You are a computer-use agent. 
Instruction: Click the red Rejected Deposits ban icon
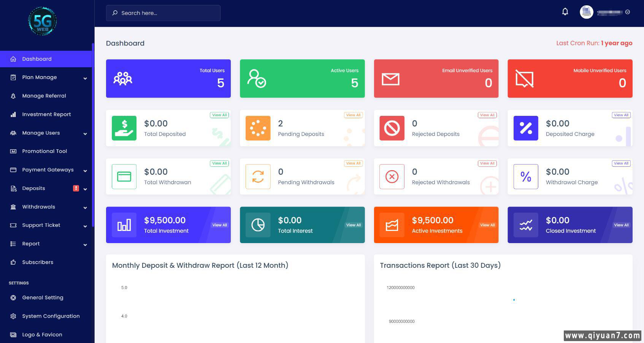tap(392, 128)
